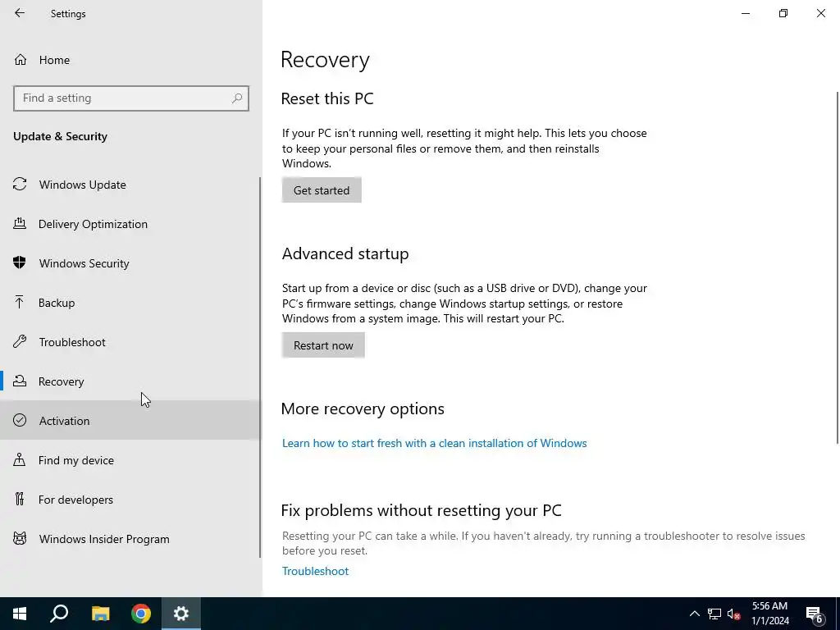
Task: Show hidden system tray icons
Action: tap(694, 614)
